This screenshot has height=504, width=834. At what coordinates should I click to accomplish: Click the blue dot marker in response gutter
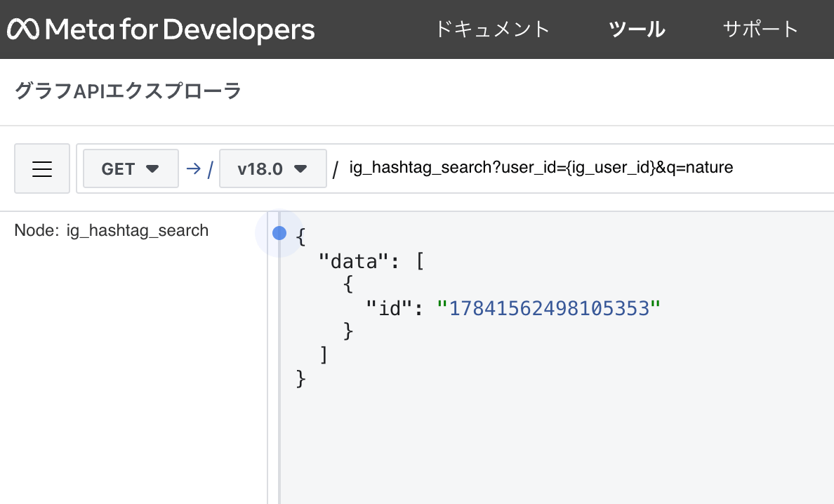click(279, 233)
